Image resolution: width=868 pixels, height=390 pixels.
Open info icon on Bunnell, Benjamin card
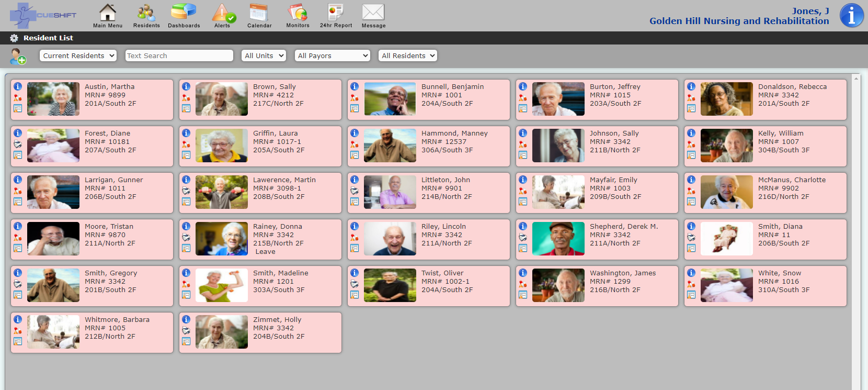[x=355, y=86]
